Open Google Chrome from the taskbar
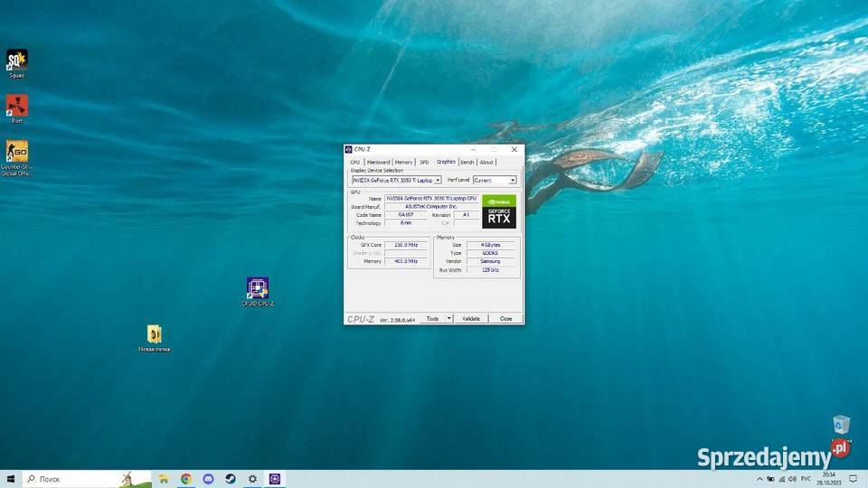 [x=186, y=479]
